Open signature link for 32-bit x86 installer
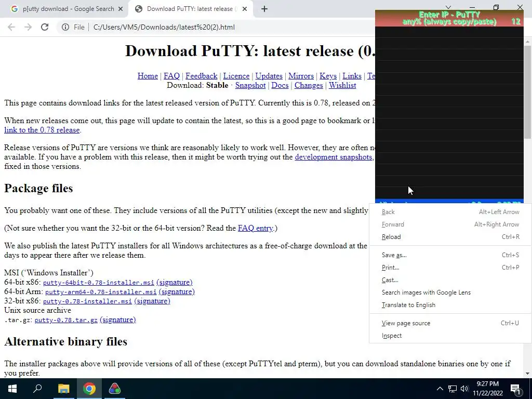Viewport: 532px width, 399px height. click(x=152, y=301)
